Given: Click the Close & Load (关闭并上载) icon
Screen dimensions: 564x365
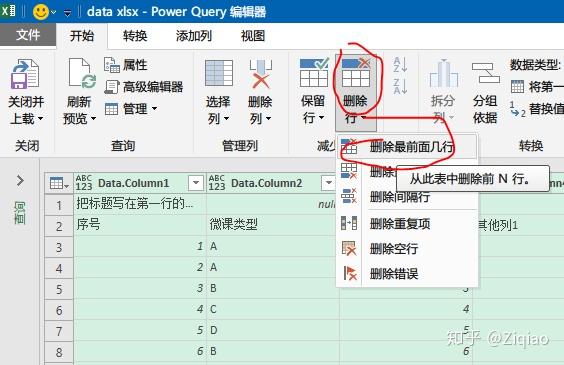Looking at the screenshot, I should coord(25,74).
